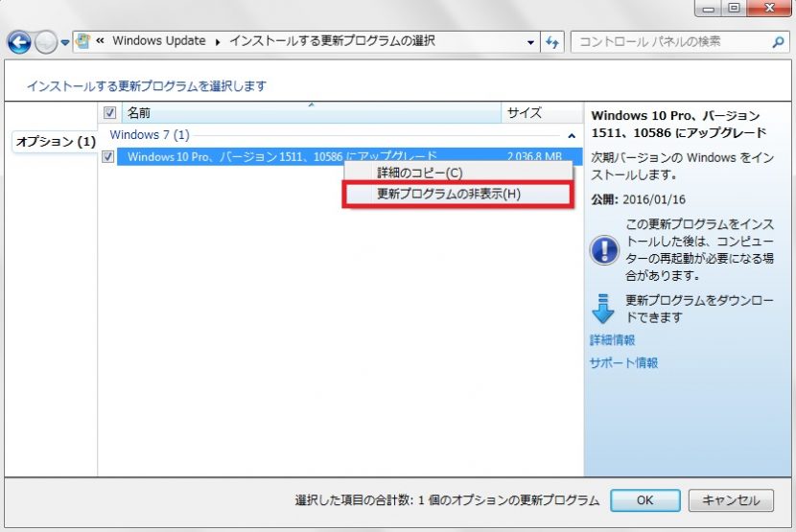Click the blue download arrow icon
796x532 pixels.
click(603, 310)
